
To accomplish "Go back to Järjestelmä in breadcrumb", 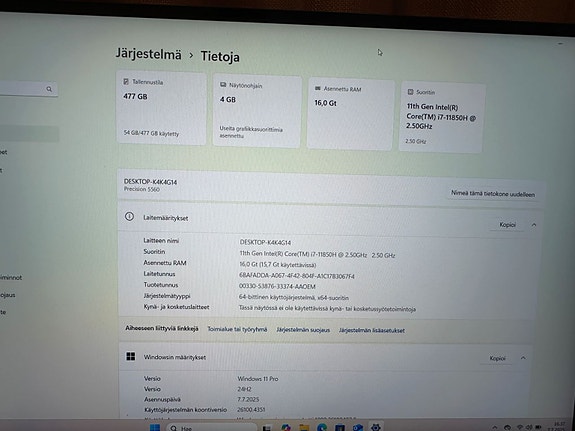I will (149, 54).
